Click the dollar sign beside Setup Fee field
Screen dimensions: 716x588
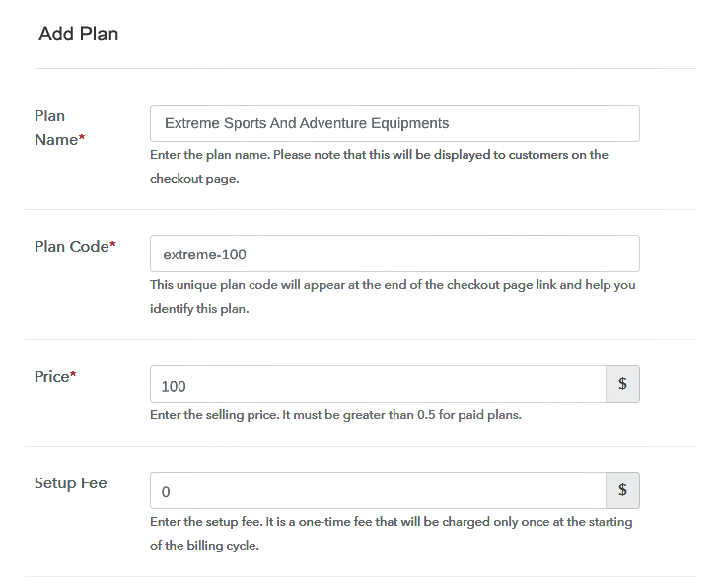(622, 490)
